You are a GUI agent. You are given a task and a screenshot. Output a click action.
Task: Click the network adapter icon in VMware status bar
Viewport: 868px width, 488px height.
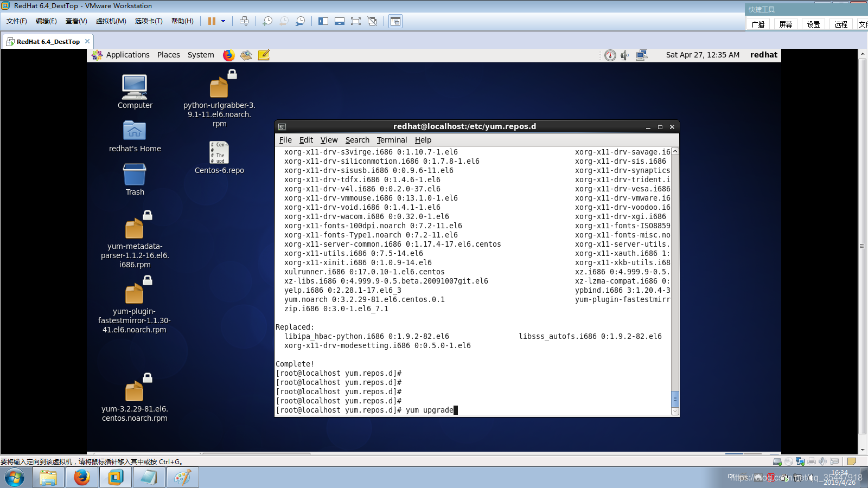click(800, 461)
